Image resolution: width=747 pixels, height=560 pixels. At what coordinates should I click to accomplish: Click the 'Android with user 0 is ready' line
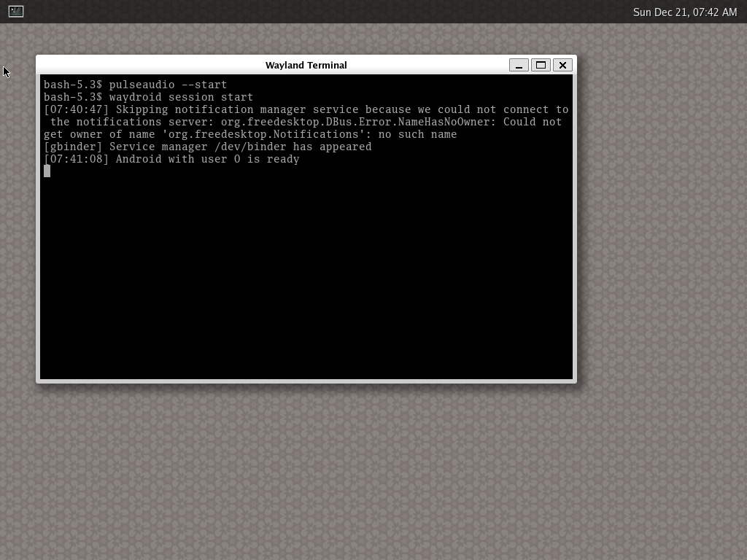(x=207, y=159)
